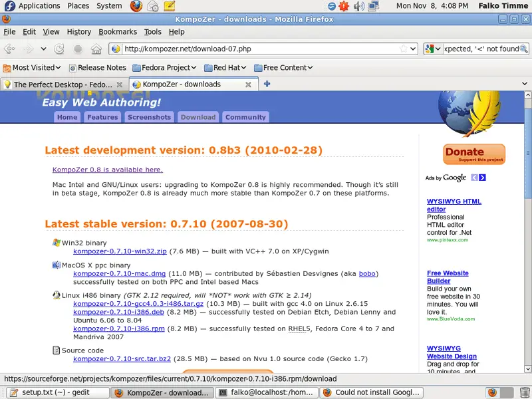Go forward with the Forward arrow button
Image resolution: width=532 pixels, height=399 pixels.
click(x=28, y=49)
